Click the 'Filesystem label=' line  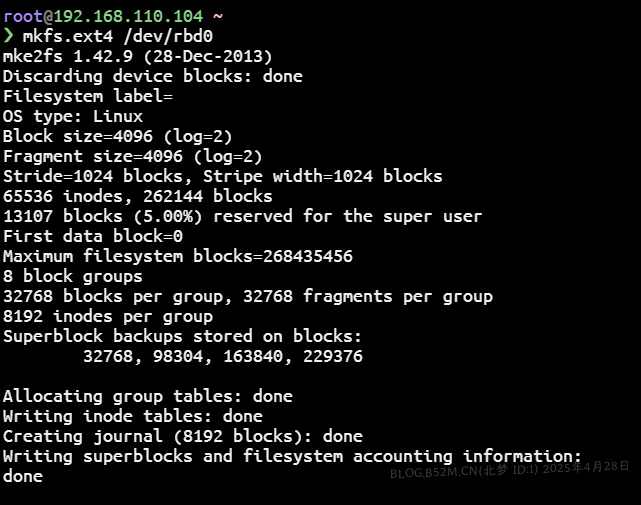(88, 96)
